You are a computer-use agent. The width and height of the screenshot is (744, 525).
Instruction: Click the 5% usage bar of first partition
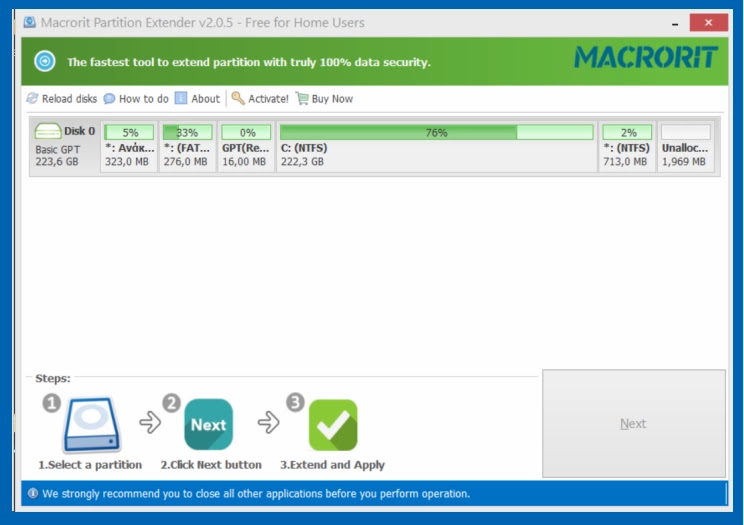129,132
